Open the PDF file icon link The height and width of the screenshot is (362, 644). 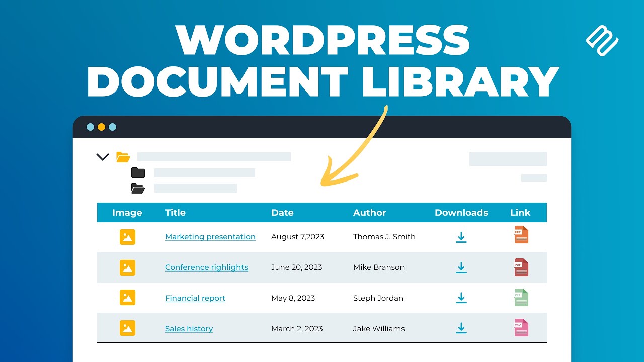(x=521, y=267)
